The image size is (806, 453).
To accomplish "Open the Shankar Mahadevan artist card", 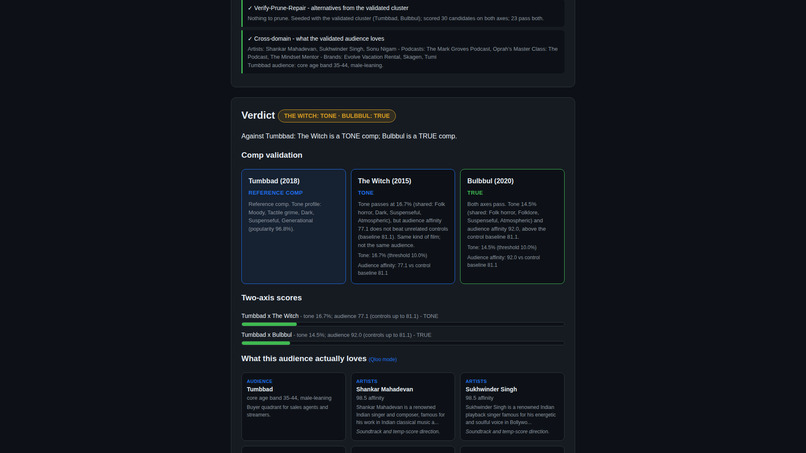I will [x=403, y=407].
